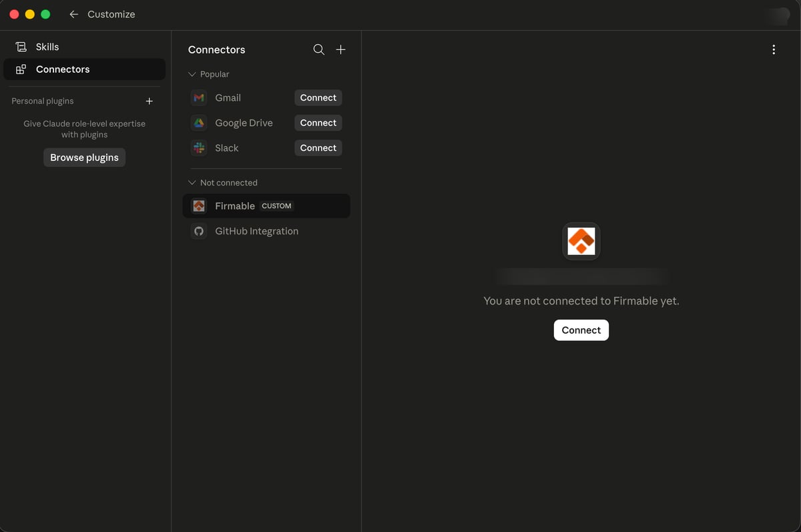801x532 pixels.
Task: Click the Customize title text
Action: 111,14
